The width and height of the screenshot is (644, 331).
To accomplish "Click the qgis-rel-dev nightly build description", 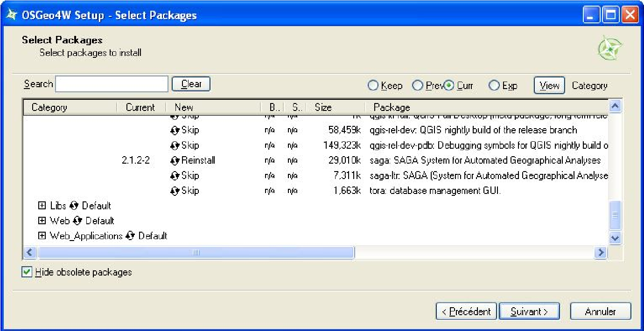I will 473,130.
